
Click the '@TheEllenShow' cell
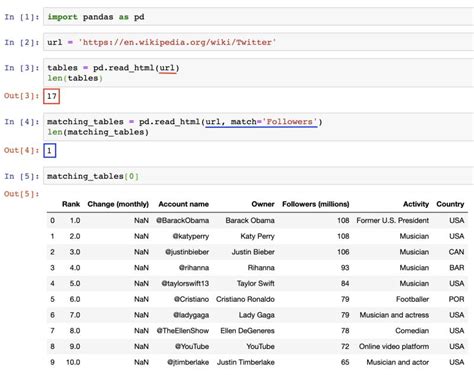tap(183, 331)
